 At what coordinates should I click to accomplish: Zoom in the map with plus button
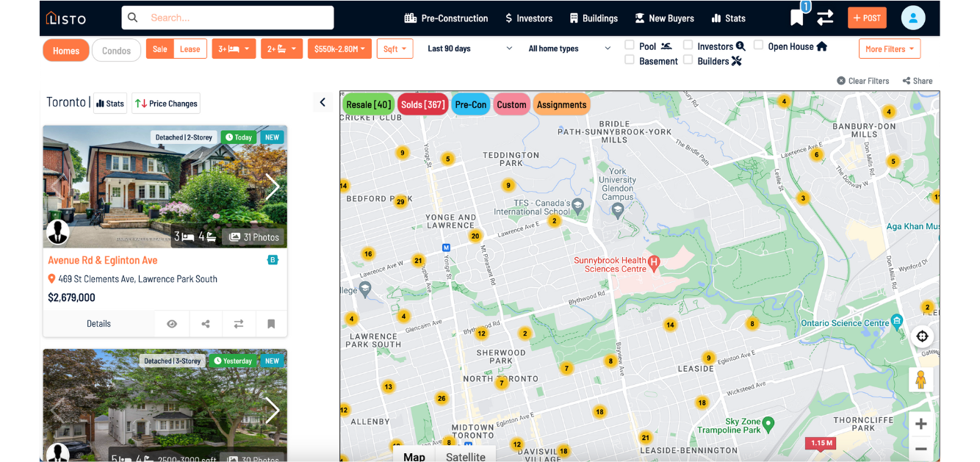coord(921,424)
